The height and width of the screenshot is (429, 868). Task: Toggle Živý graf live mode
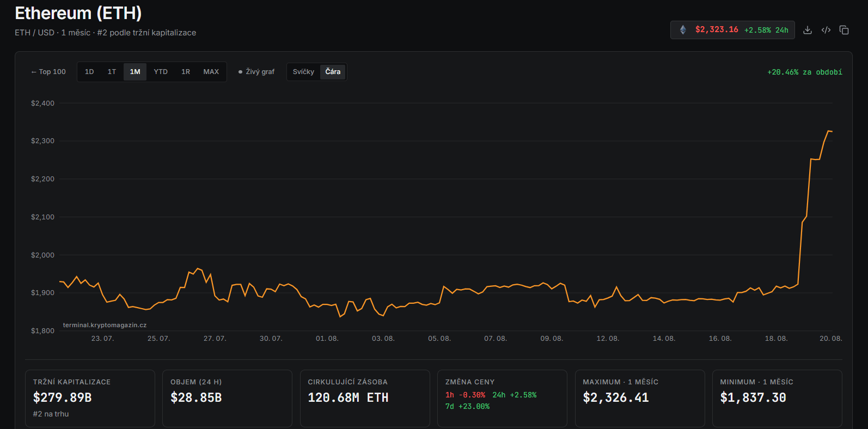(x=256, y=72)
